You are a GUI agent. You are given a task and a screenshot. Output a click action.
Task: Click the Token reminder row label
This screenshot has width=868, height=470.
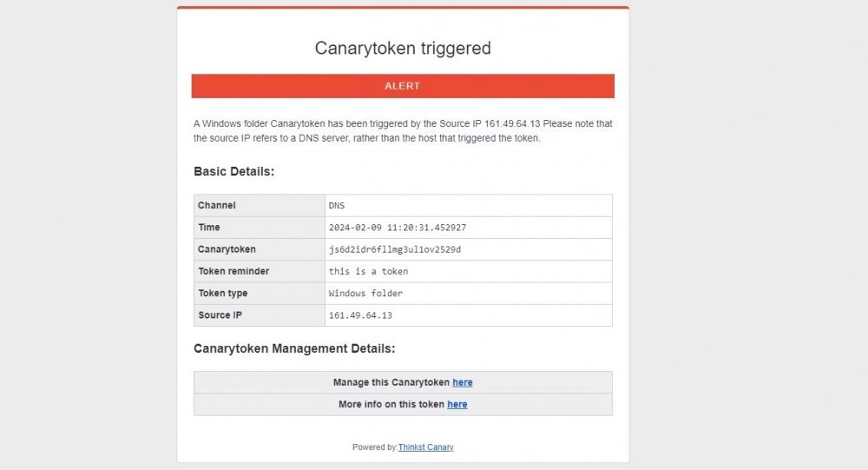coord(233,271)
